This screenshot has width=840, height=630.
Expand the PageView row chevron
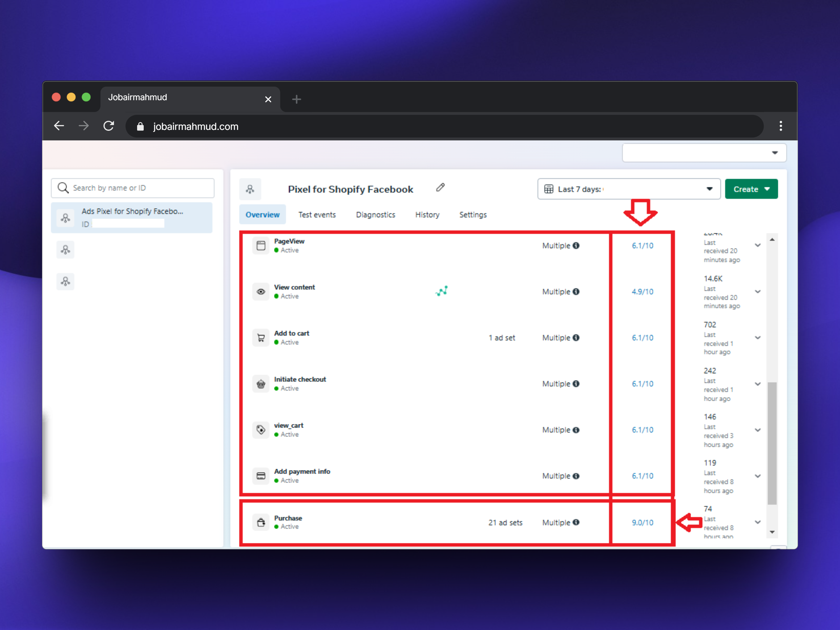[757, 245]
